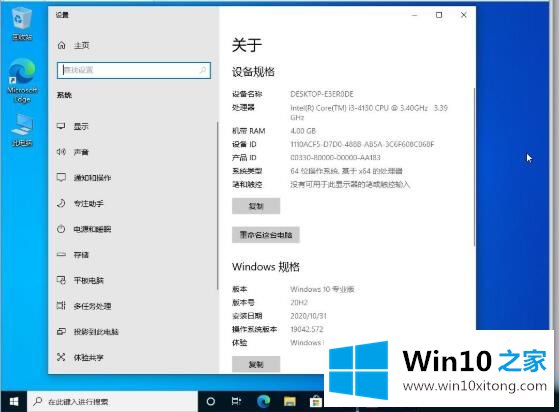The height and width of the screenshot is (412, 559).
Task: Go to 主页 home label
Action: (81, 45)
